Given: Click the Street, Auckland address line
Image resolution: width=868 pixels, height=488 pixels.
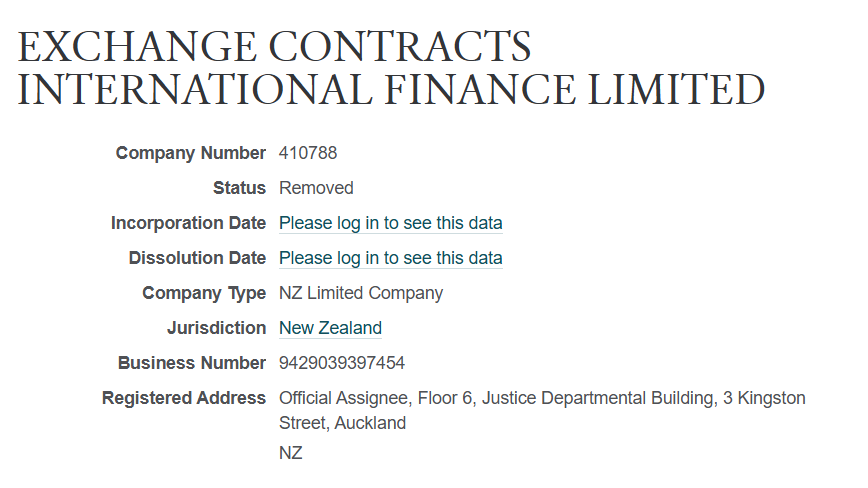Looking at the screenshot, I should point(342,423).
